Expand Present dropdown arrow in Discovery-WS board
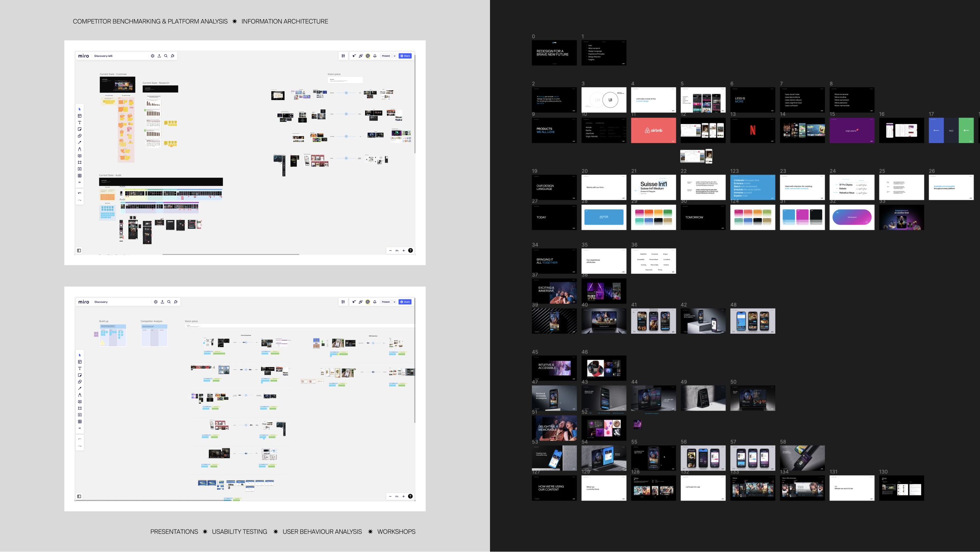 click(x=394, y=56)
